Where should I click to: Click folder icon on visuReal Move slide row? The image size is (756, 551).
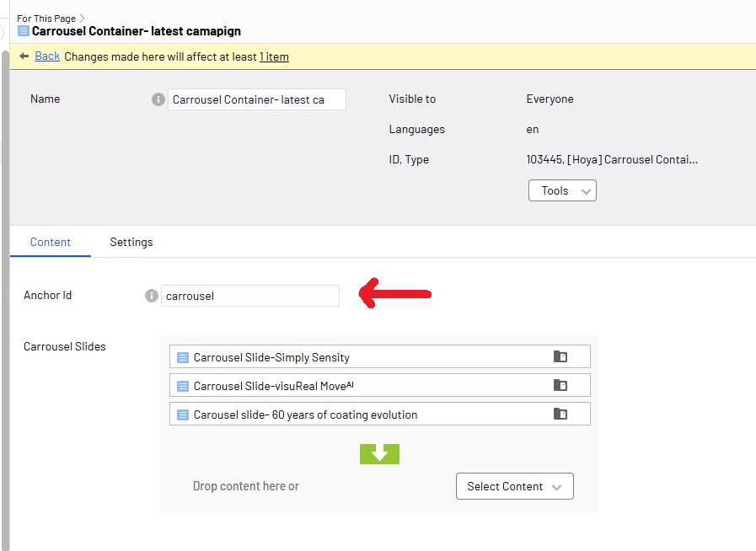[560, 386]
